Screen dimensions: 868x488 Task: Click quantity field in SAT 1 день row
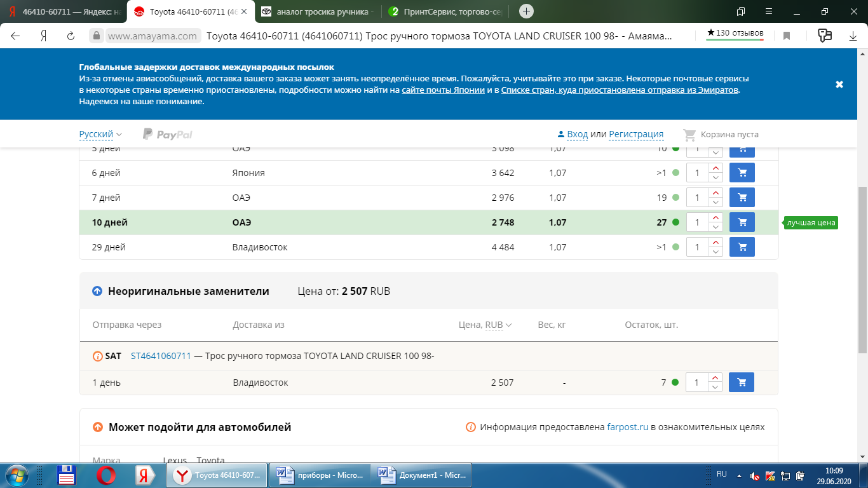click(x=697, y=383)
